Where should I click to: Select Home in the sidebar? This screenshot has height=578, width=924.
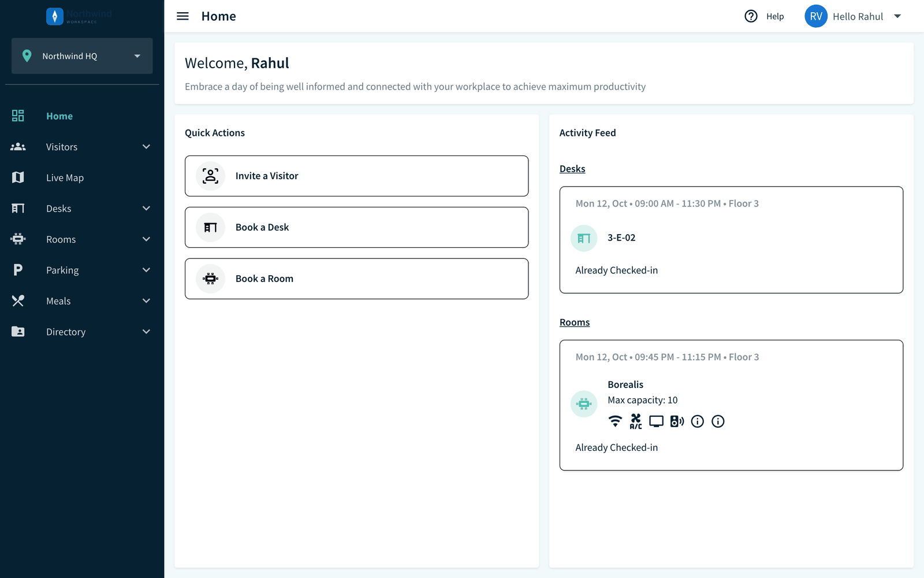click(59, 116)
